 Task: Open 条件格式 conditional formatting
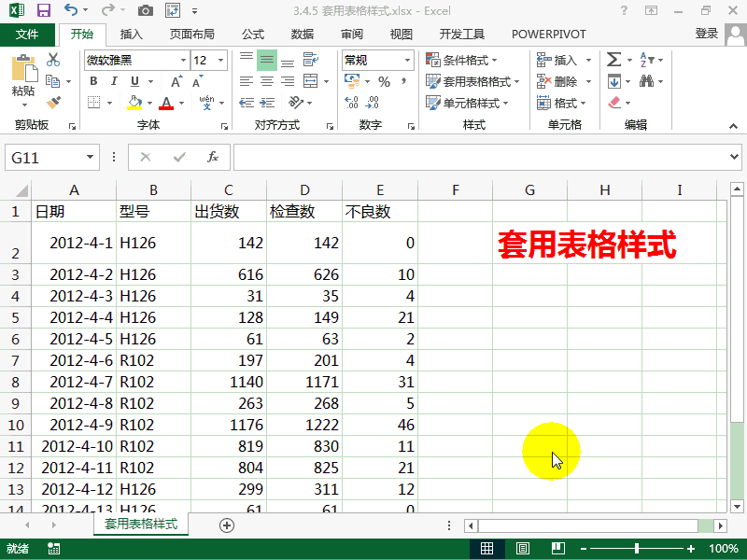461,60
